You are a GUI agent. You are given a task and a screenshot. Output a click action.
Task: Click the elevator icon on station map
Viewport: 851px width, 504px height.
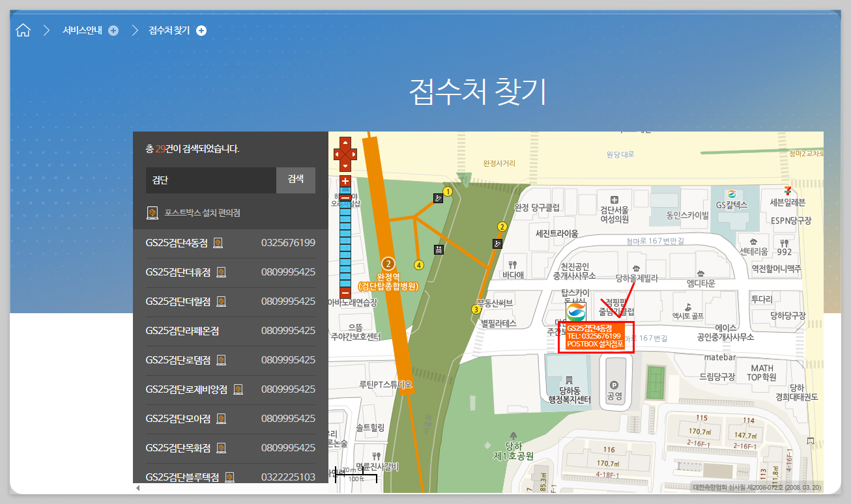439,248
